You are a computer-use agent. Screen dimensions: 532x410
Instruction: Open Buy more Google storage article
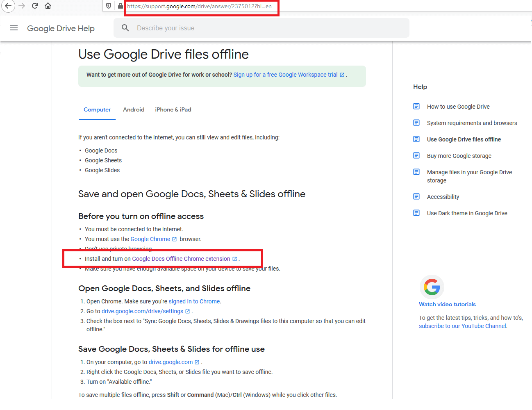pyautogui.click(x=459, y=156)
